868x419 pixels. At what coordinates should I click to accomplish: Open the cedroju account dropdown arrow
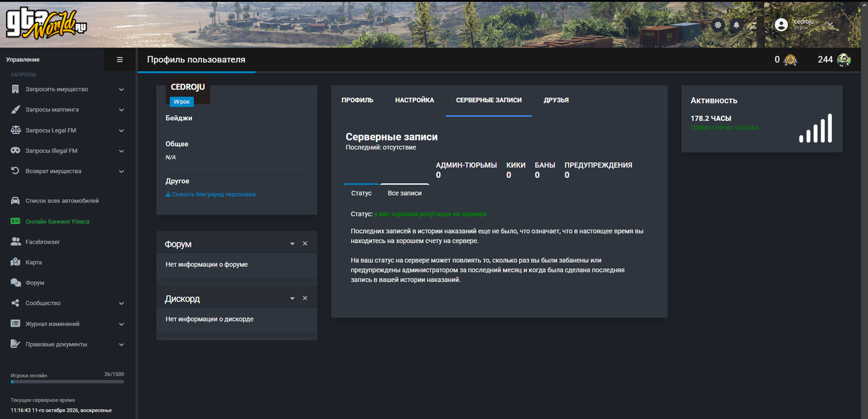830,24
